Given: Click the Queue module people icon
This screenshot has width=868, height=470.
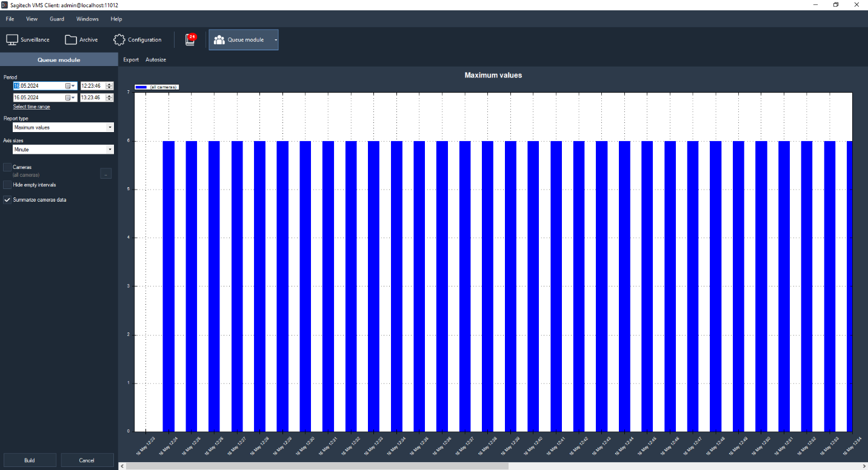Looking at the screenshot, I should [x=219, y=40].
